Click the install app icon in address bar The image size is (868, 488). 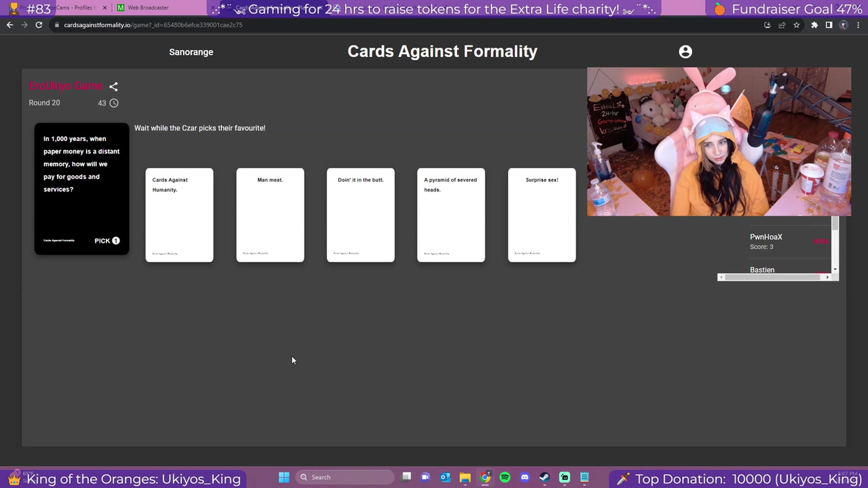coord(768,25)
